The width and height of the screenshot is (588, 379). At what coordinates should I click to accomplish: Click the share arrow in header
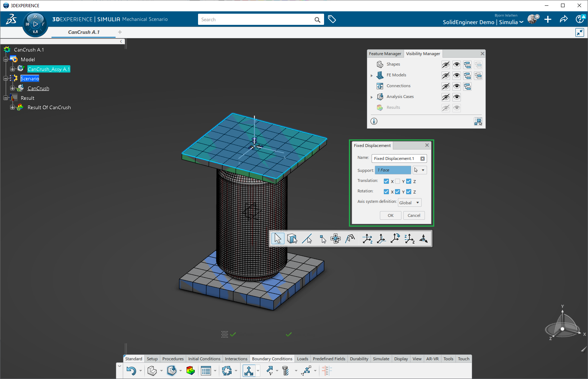(564, 19)
